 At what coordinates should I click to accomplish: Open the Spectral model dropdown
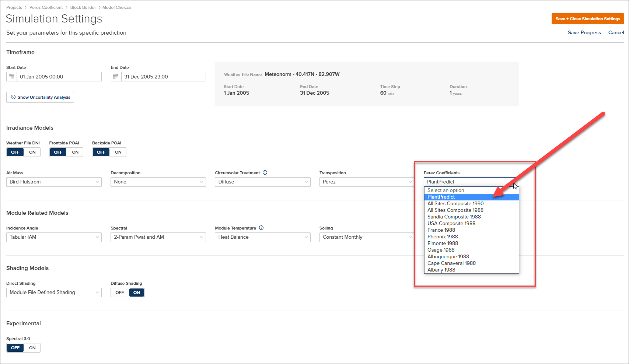tap(158, 237)
